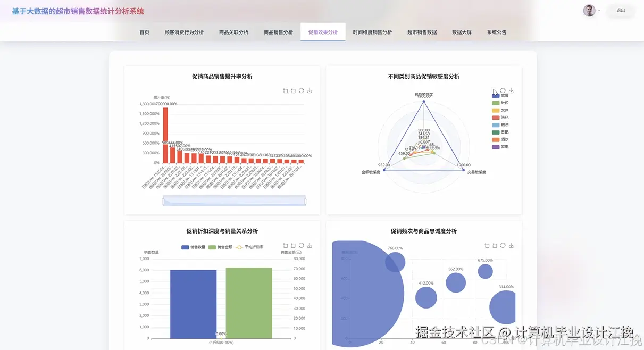Click data zoom slider under uplift bar chart

coord(234,201)
